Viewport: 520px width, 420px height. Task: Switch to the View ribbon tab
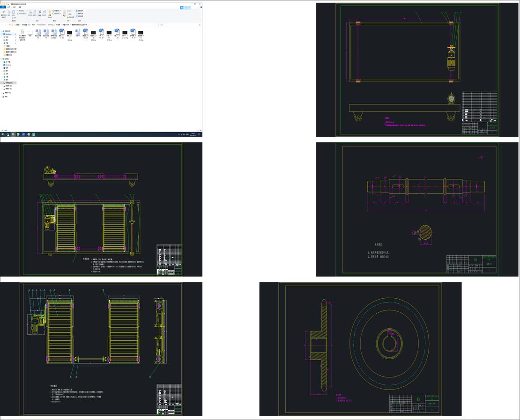(20, 7)
